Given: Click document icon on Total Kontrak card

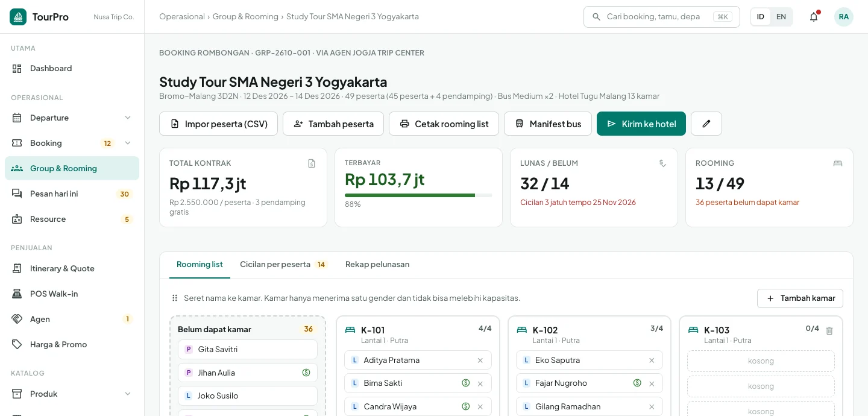Looking at the screenshot, I should 312,163.
